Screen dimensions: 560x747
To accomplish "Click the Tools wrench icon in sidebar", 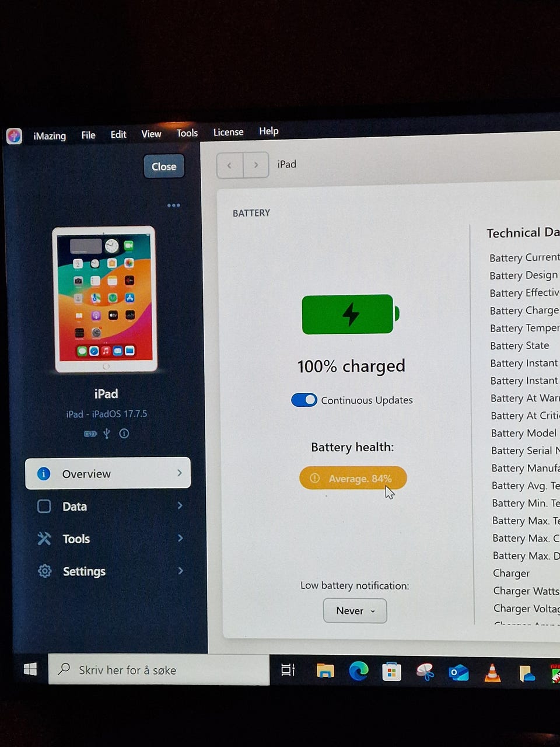I will (44, 538).
